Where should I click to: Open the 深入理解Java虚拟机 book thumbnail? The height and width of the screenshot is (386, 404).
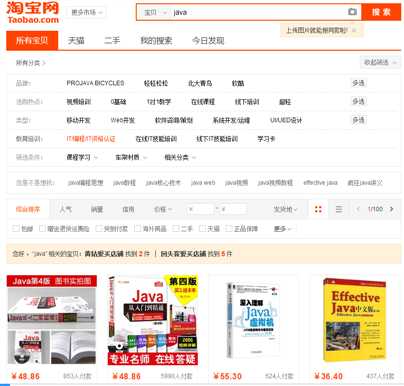click(254, 320)
